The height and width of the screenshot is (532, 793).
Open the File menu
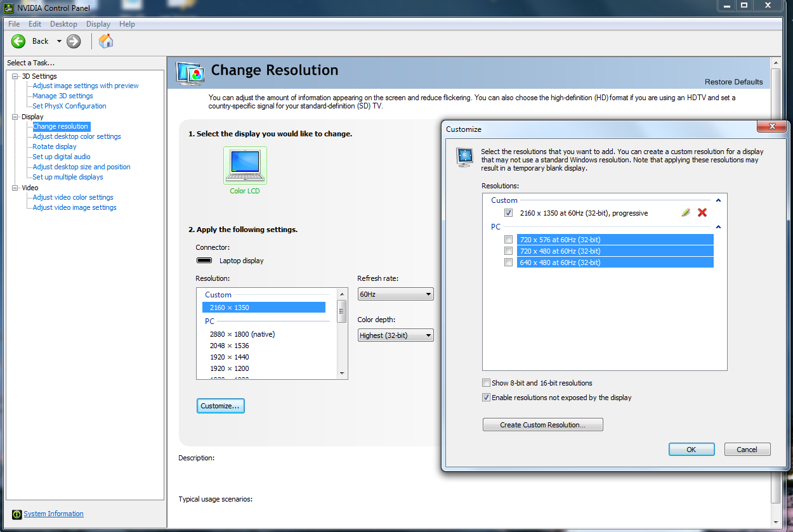point(14,24)
